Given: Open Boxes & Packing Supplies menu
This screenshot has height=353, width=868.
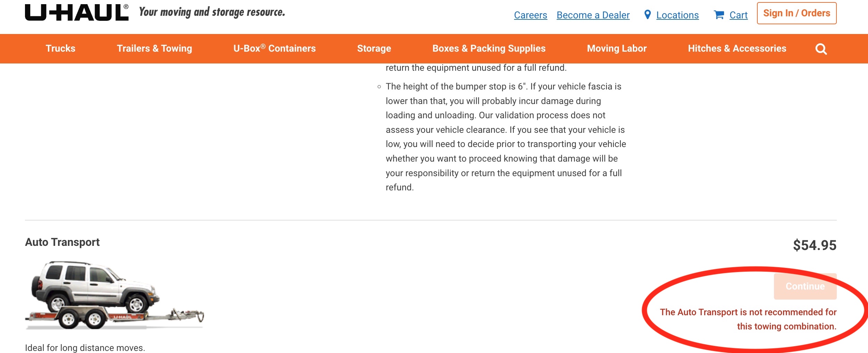Looking at the screenshot, I should coord(489,49).
